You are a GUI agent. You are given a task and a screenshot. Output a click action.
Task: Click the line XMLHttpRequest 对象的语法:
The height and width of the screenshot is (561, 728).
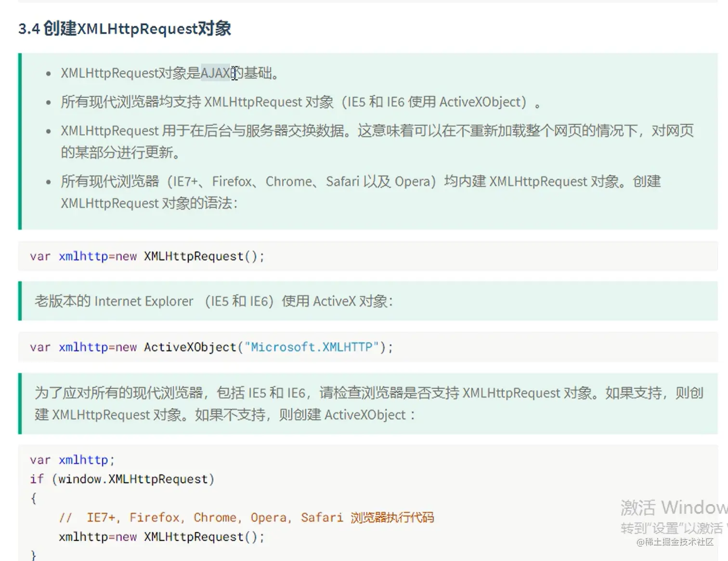pos(149,203)
